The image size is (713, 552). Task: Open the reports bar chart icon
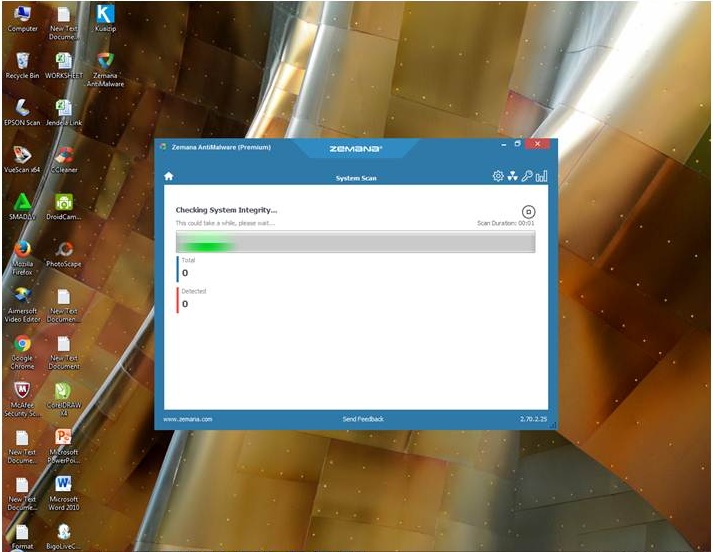click(x=541, y=176)
